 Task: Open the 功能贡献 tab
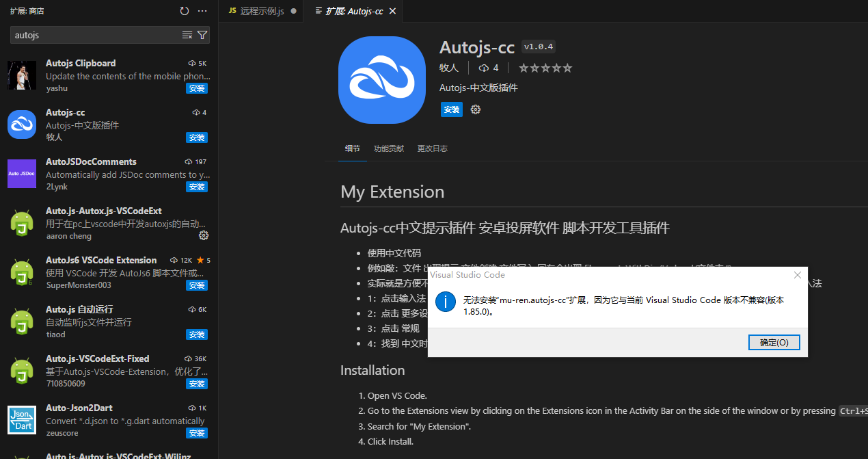click(x=388, y=148)
